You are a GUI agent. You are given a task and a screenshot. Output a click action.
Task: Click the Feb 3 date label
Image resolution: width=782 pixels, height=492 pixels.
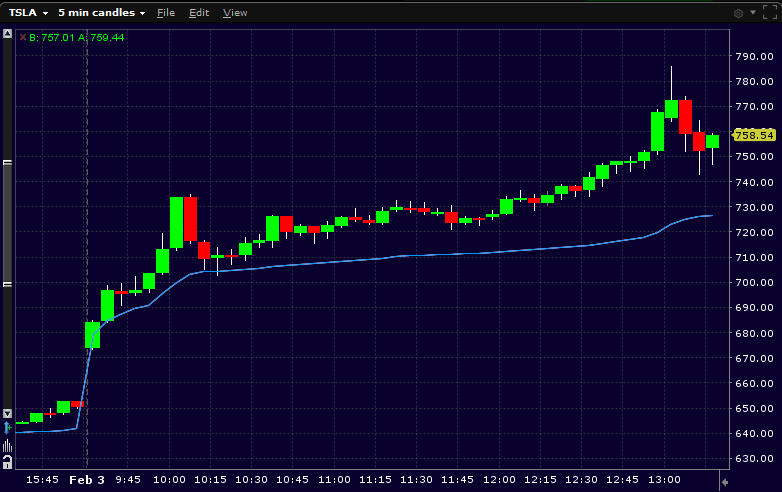[87, 480]
